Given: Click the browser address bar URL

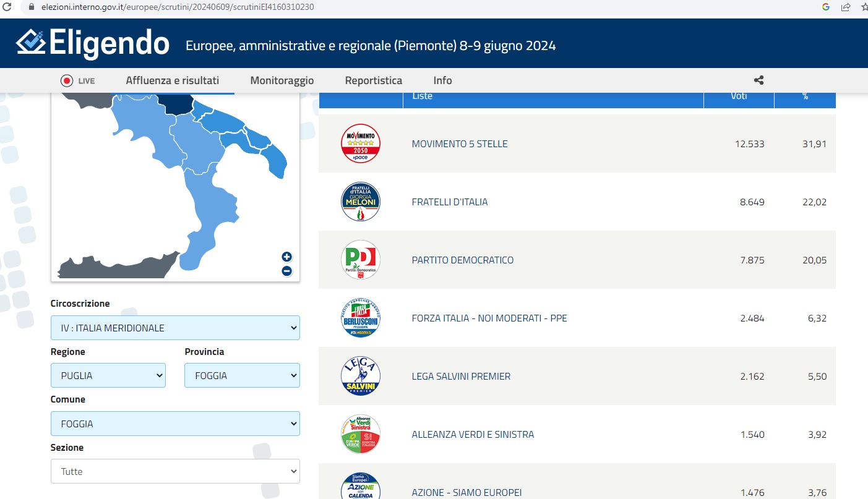Looking at the screenshot, I should coord(178,7).
